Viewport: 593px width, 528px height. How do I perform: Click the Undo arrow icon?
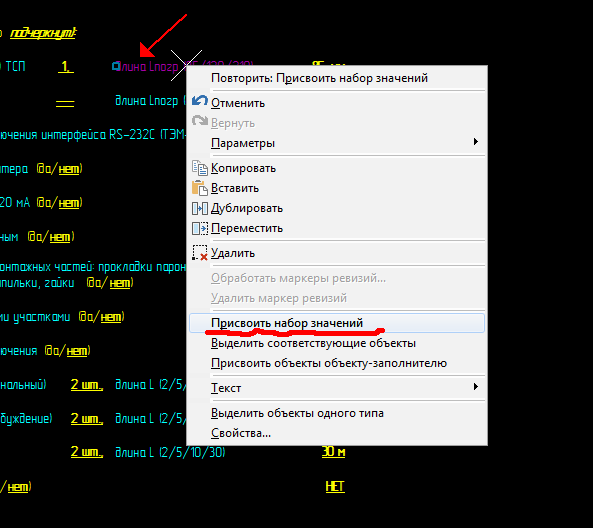[x=200, y=101]
